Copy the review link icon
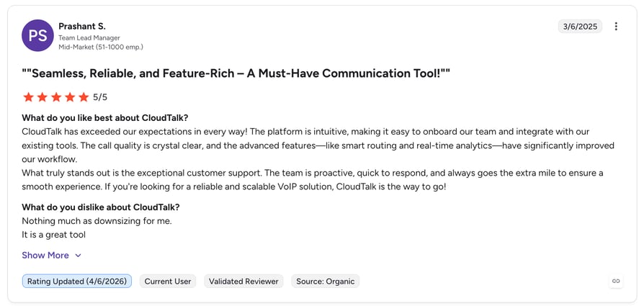This screenshot has height=306, width=644. point(616,282)
